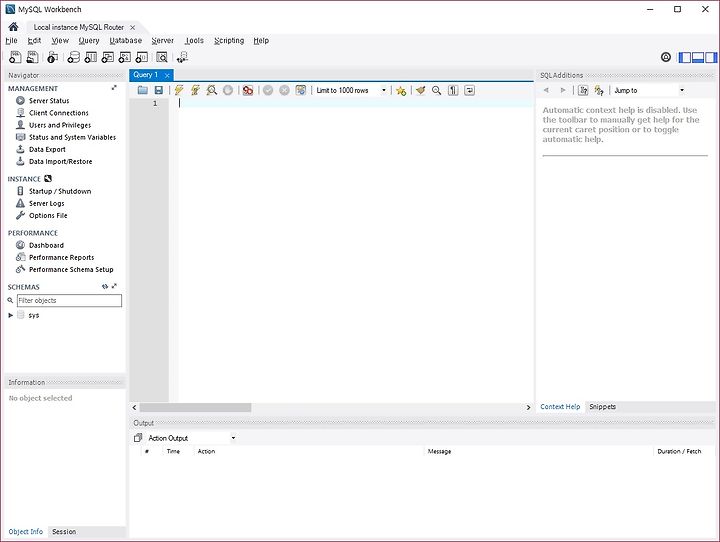Open the File menu

tap(11, 40)
